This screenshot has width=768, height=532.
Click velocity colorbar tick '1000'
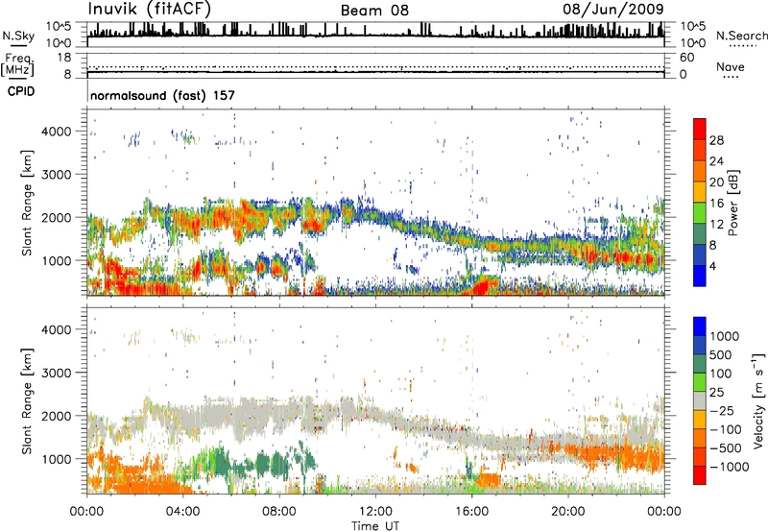(x=724, y=336)
